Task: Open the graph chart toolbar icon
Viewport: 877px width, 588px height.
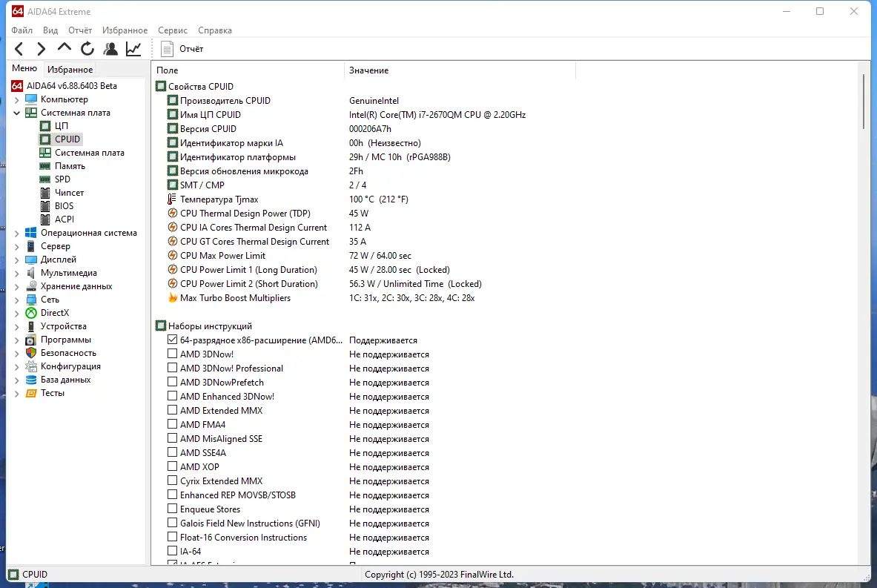Action: (133, 49)
